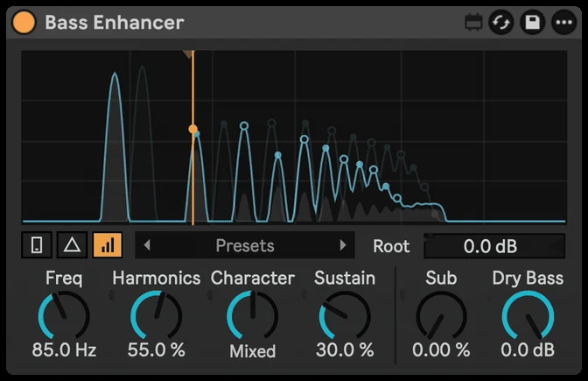Go to previous preset arrow
Screen dimensions: 588x381
pyautogui.click(x=147, y=245)
